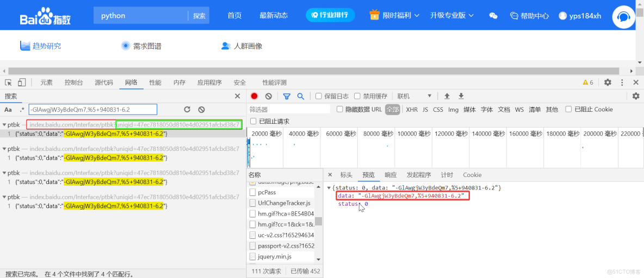This screenshot has height=278, width=644.
Task: Open the customer service headset icon
Action: click(x=624, y=16)
